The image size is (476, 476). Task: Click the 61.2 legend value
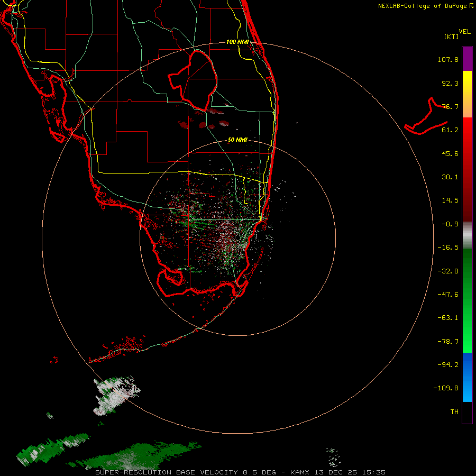tap(450, 130)
